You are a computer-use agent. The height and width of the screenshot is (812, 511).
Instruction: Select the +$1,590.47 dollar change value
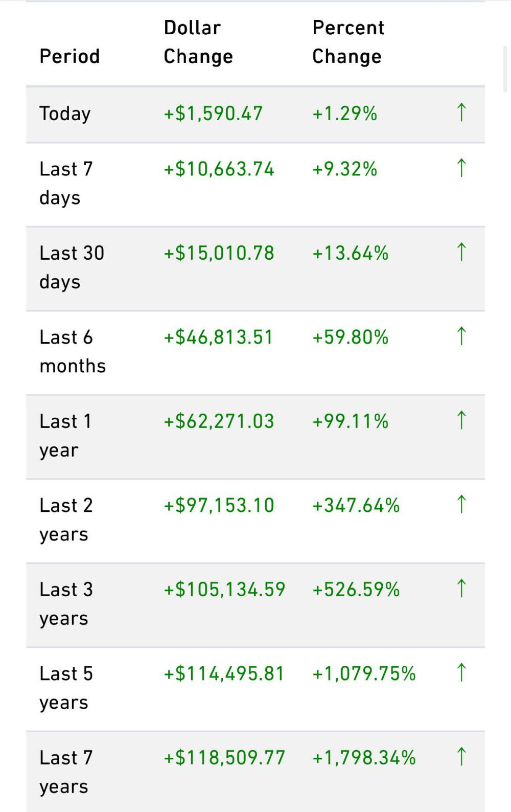click(213, 114)
